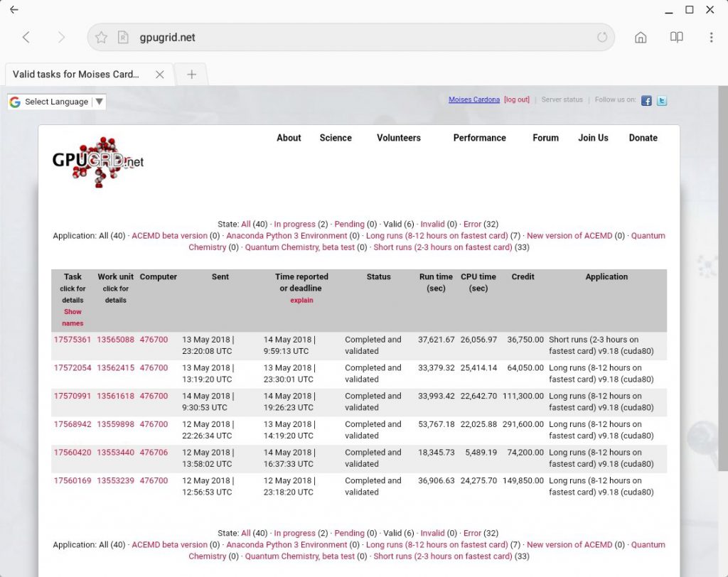Open the Forum menu

545,138
